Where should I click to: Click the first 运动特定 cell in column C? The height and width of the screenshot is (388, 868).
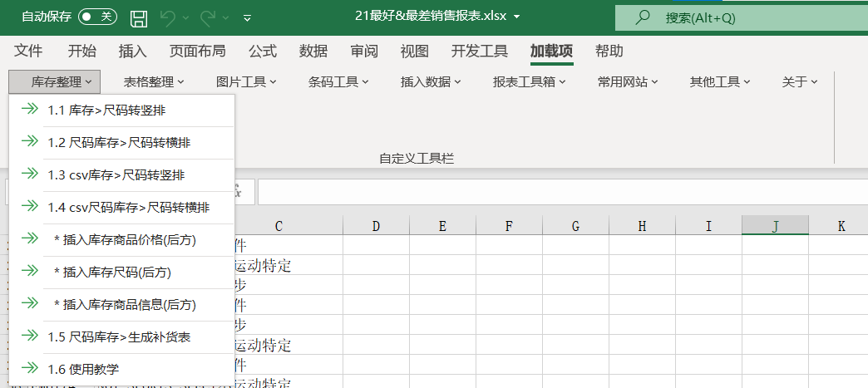289,265
